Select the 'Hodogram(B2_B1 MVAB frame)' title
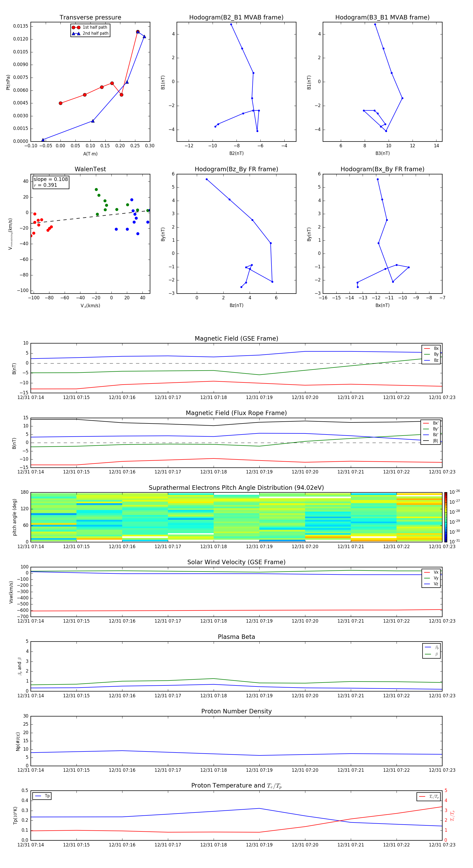Viewport: 473px width, 868px height. coord(236,18)
